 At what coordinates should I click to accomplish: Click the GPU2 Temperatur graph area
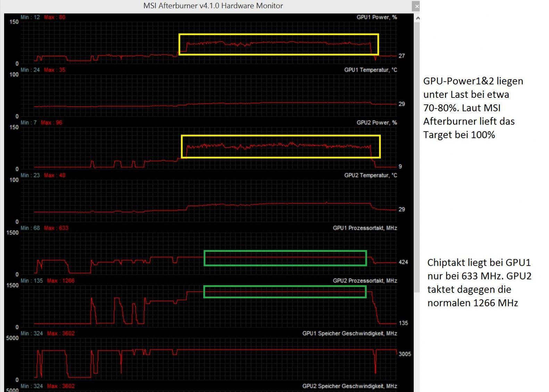tap(208, 201)
